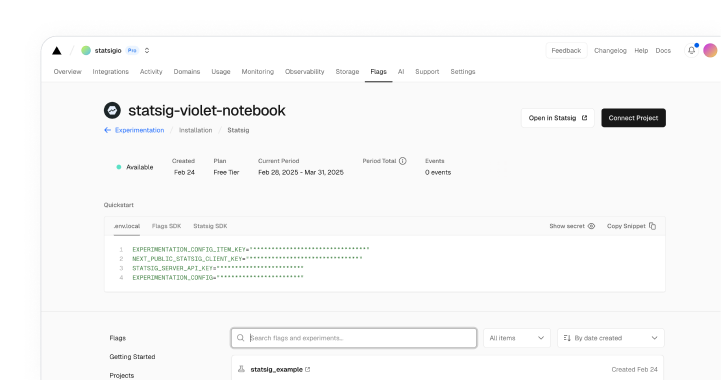Open the Changelog link

610,51
